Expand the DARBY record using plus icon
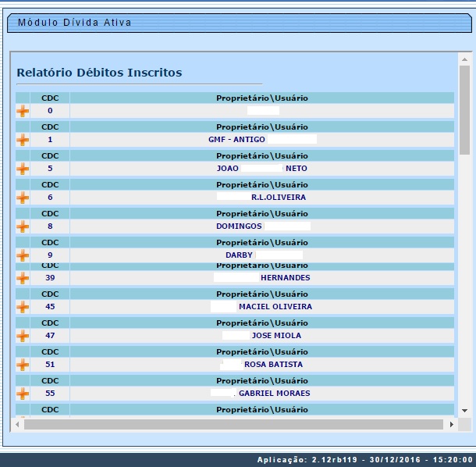 tap(23, 255)
